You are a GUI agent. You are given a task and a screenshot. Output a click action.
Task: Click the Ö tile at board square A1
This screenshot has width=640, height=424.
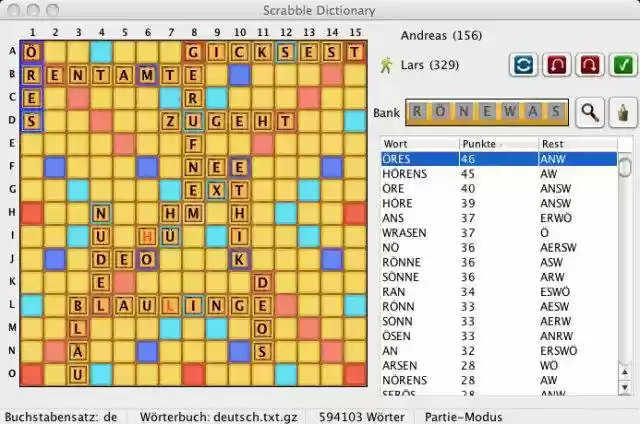32,52
